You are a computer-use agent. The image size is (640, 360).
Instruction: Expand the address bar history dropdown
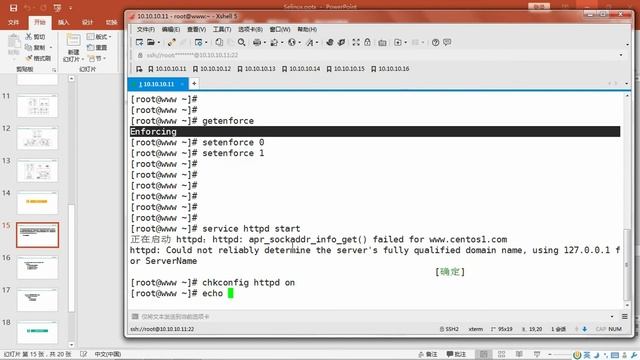(621, 55)
